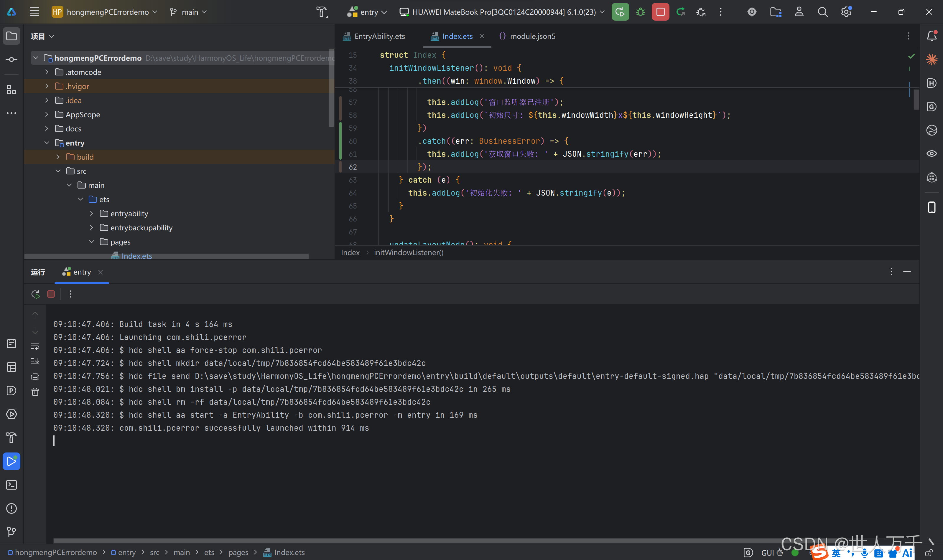This screenshot has width=943, height=560.
Task: Switch to module.json5 tab
Action: coord(527,36)
